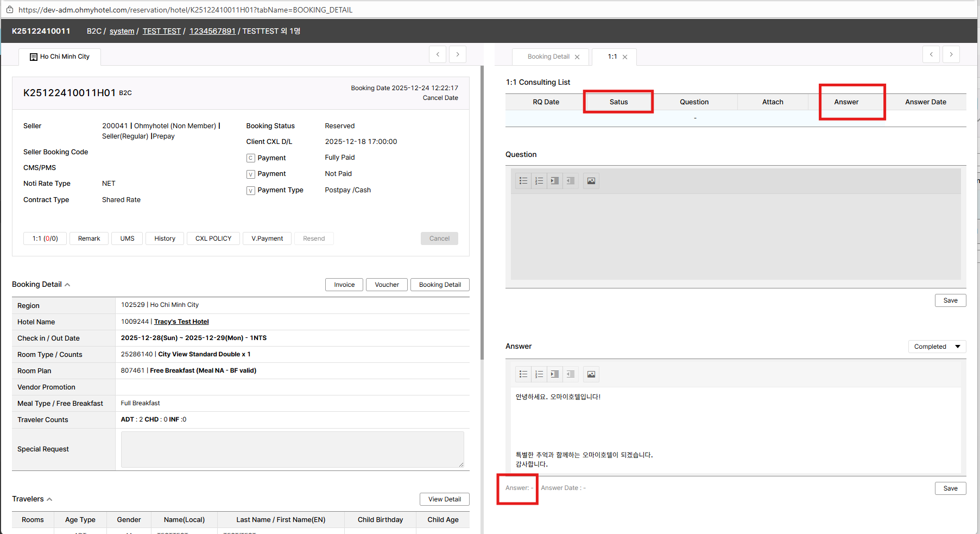
Task: Toggle the V Payment checkbox
Action: click(x=250, y=174)
